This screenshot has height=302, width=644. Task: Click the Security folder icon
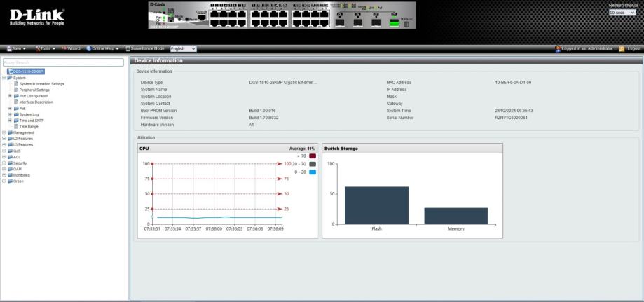tap(10, 163)
